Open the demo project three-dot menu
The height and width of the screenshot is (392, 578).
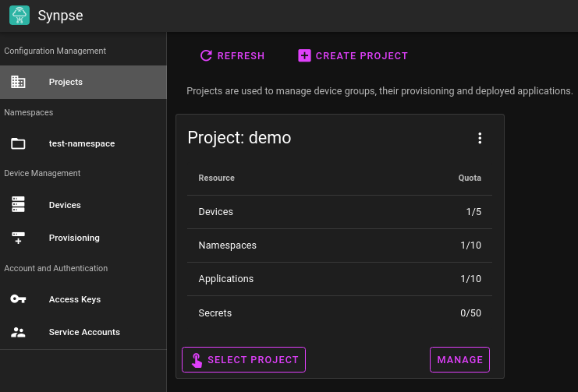480,138
